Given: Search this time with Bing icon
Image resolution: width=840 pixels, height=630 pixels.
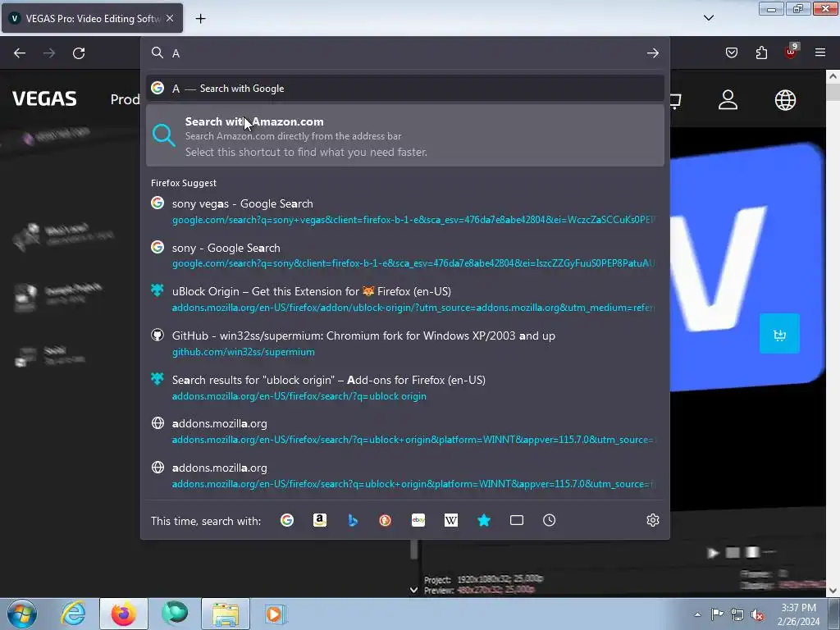Looking at the screenshot, I should [x=353, y=520].
